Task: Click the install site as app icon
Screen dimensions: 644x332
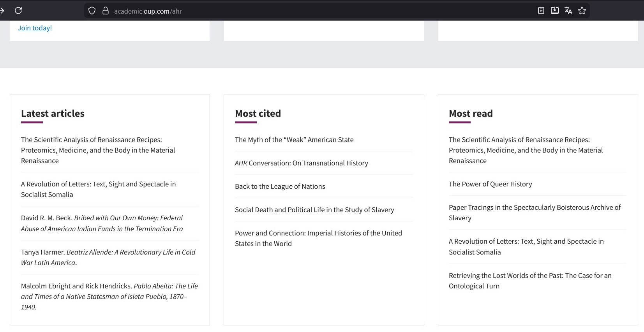Action: [x=554, y=11]
